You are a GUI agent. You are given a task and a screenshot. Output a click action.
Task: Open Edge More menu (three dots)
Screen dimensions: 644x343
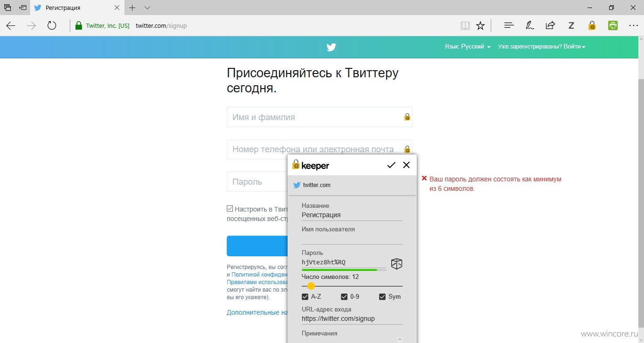633,25
